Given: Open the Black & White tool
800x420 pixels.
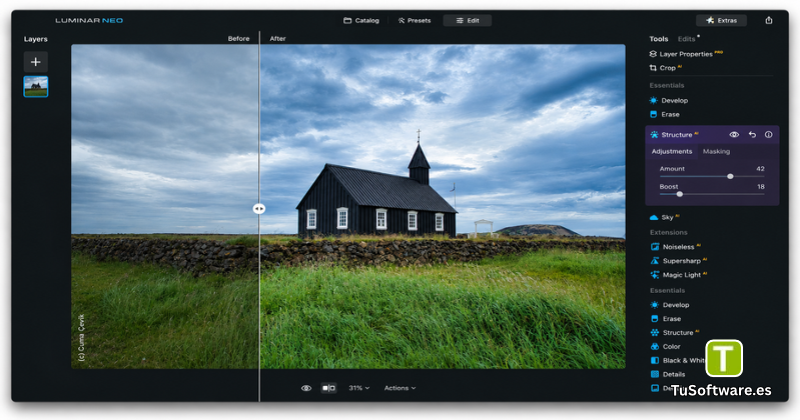Looking at the screenshot, I should [x=678, y=360].
